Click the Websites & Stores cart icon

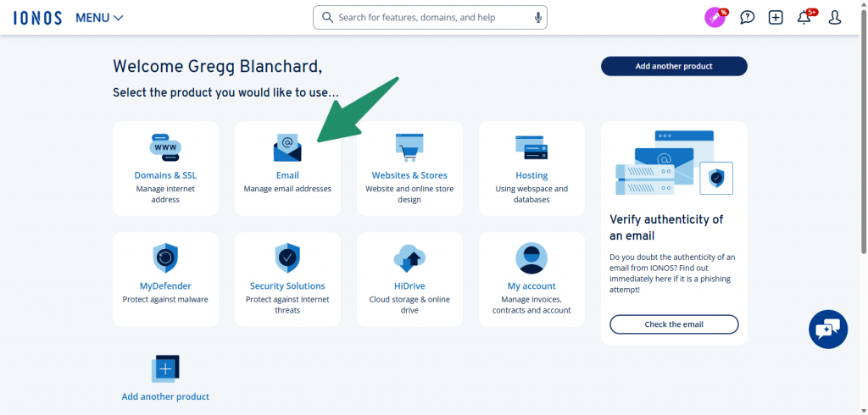click(409, 147)
